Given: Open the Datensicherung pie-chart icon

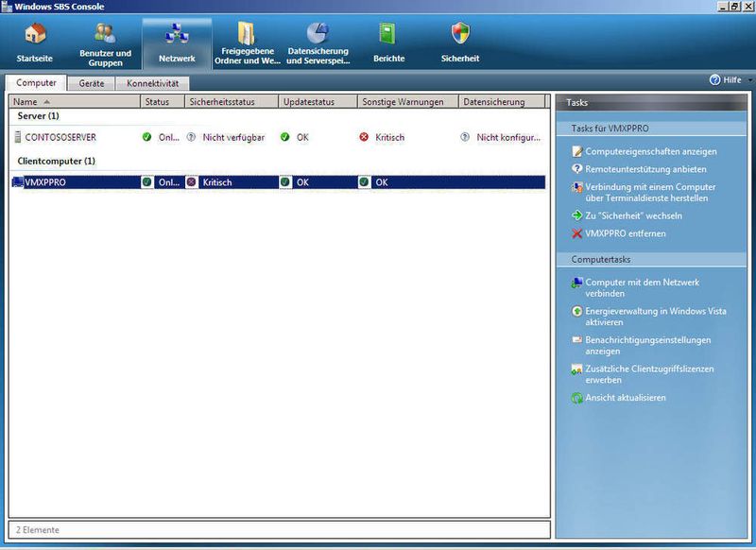Looking at the screenshot, I should (x=318, y=33).
